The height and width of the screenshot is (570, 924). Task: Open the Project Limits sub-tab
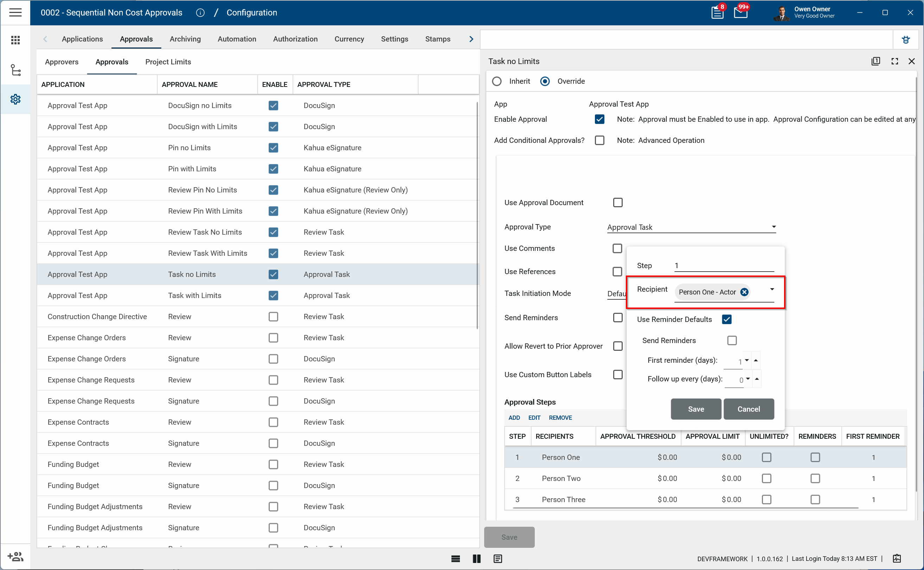pyautogui.click(x=168, y=62)
